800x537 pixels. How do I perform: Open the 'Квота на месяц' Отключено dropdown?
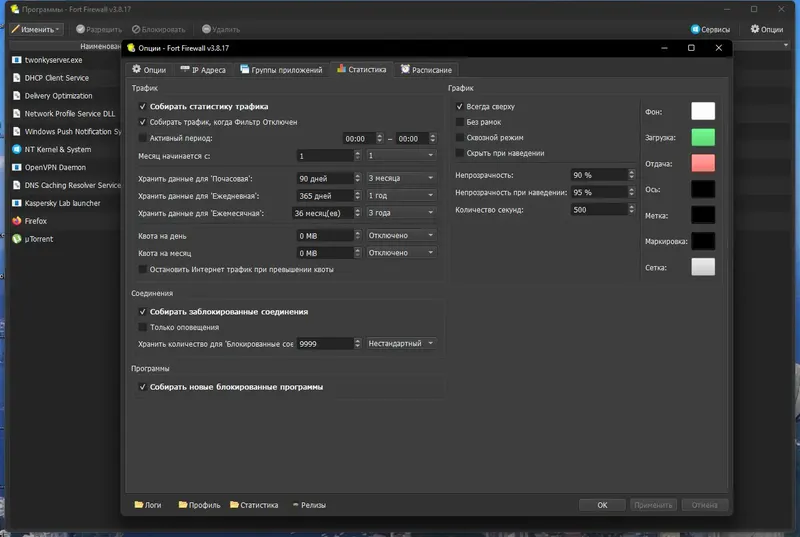coord(401,252)
